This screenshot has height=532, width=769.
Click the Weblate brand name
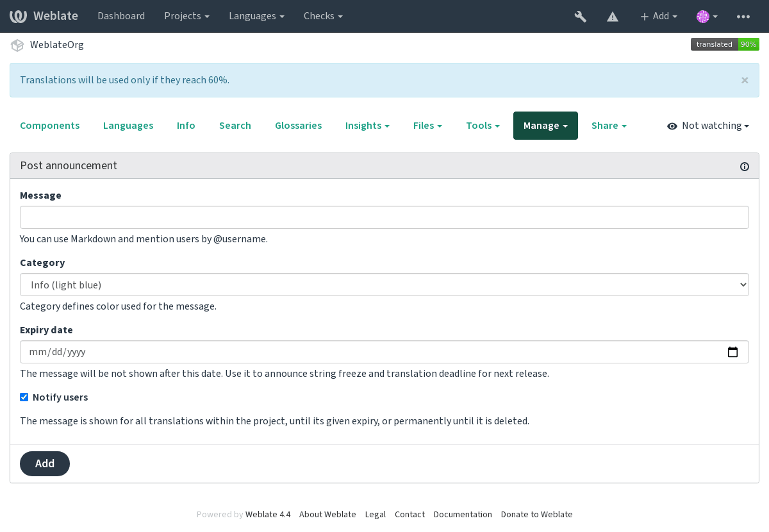click(56, 16)
